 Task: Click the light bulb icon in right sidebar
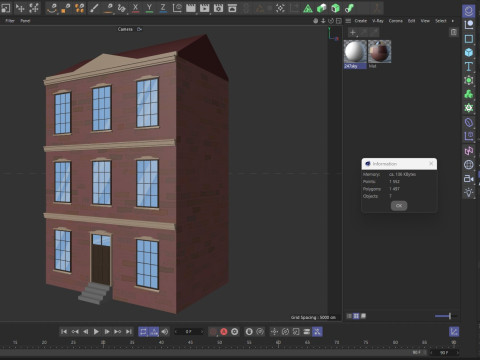pyautogui.click(x=469, y=193)
